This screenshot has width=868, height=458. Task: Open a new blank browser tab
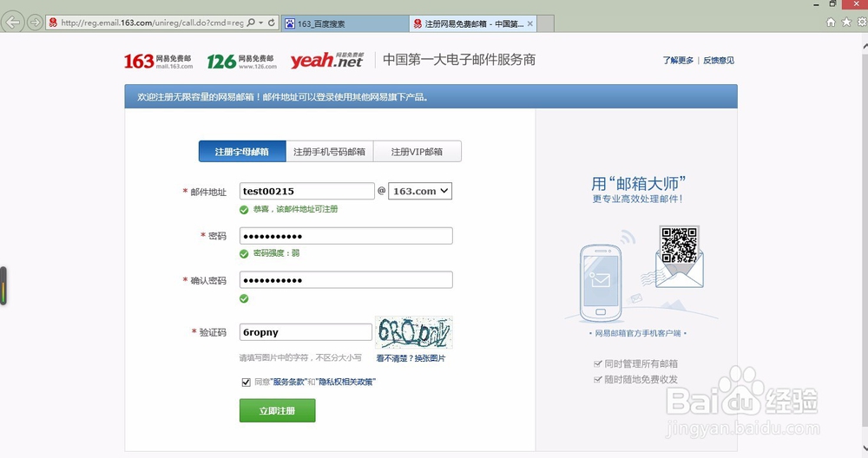pyautogui.click(x=545, y=23)
